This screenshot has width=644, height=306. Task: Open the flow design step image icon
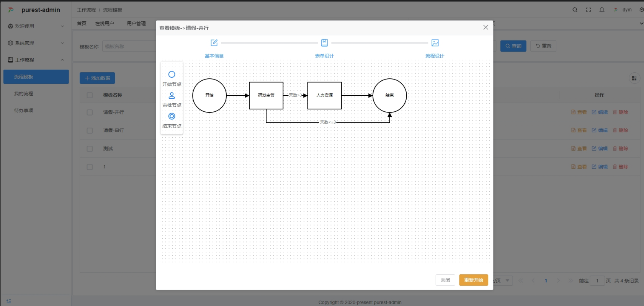point(435,43)
